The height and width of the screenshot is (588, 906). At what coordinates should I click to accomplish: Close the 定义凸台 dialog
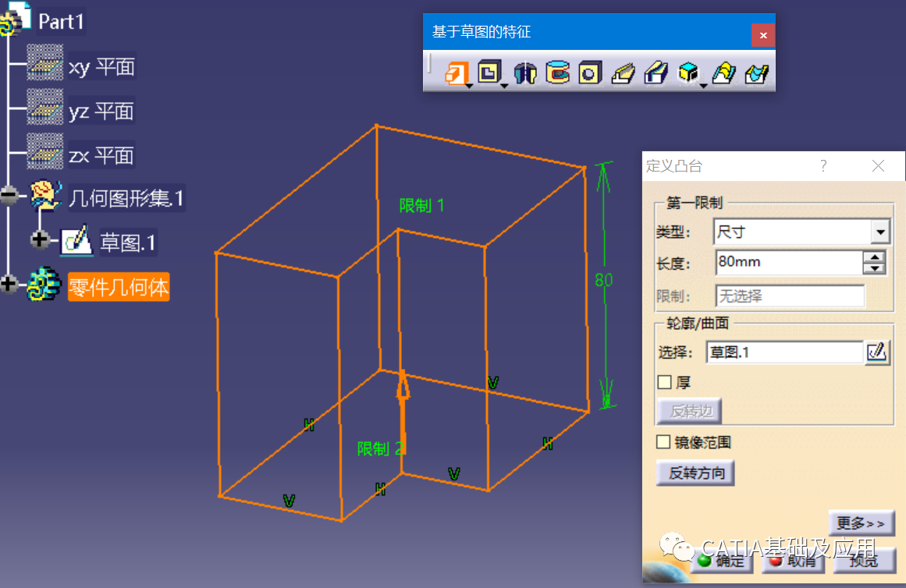[x=878, y=166]
